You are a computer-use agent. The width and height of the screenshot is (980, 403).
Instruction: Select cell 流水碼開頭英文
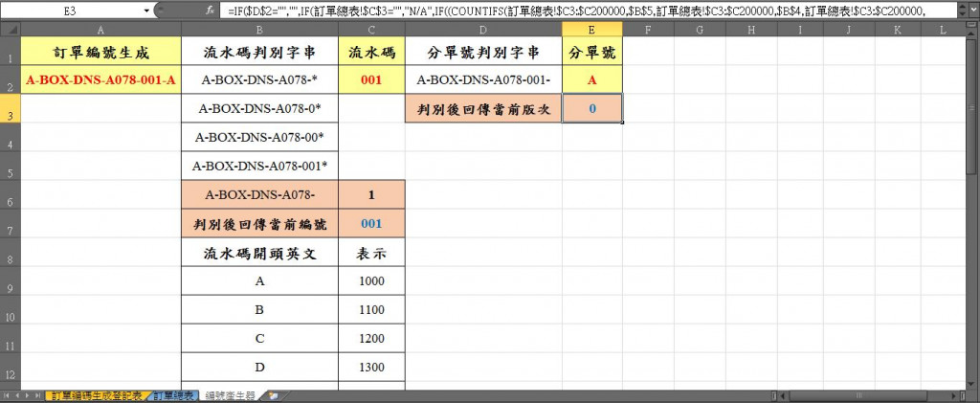(259, 252)
